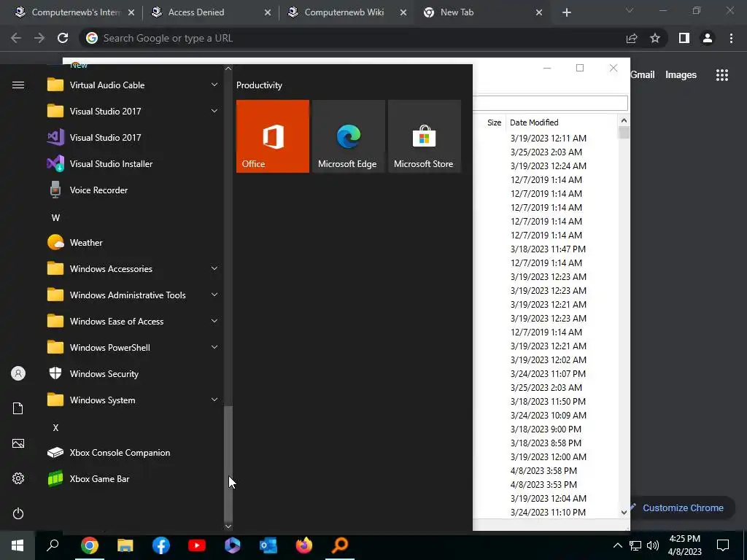The width and height of the screenshot is (747, 560).
Task: Open YouTube taskbar icon
Action: [x=197, y=545]
